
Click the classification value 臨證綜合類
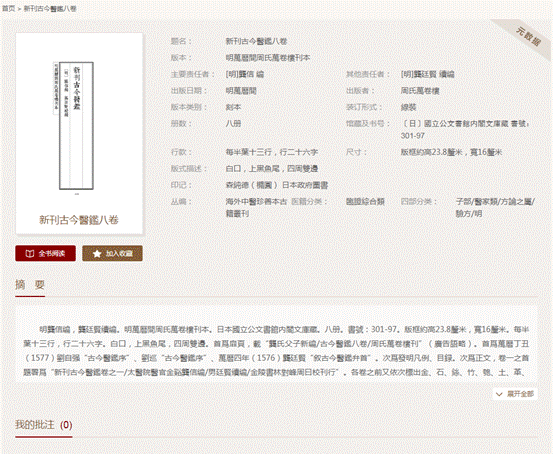365,201
